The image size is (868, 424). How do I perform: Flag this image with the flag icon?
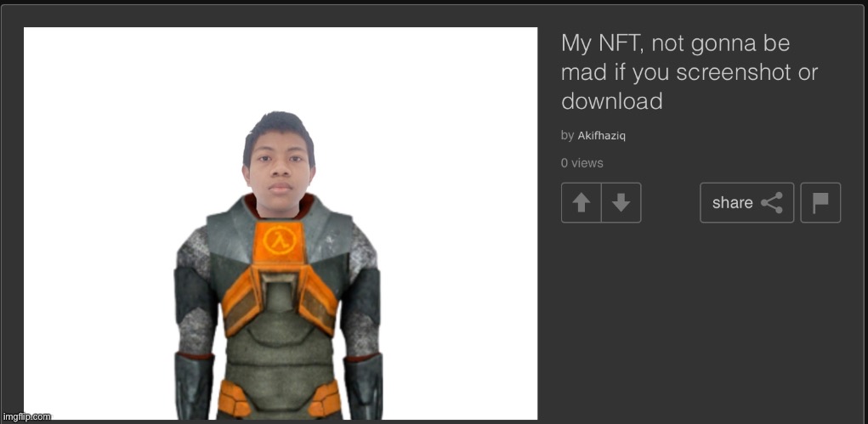[820, 202]
